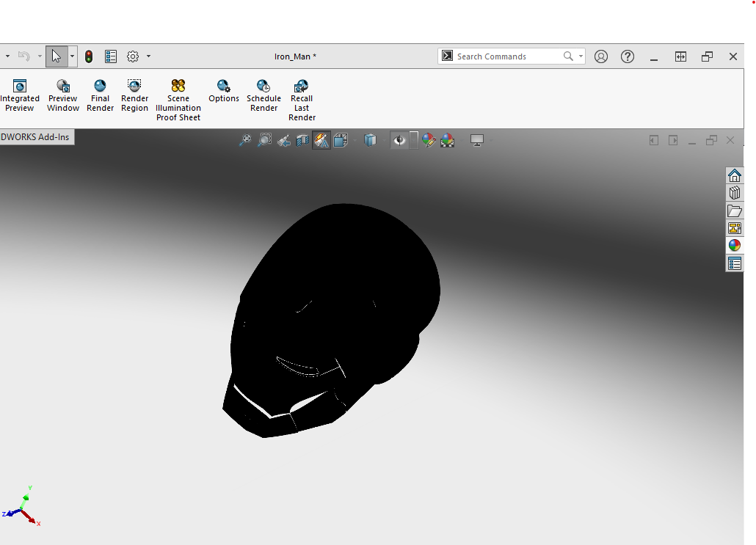Expand Display Style dropdown arrow
This screenshot has width=756, height=545.
pos(384,140)
